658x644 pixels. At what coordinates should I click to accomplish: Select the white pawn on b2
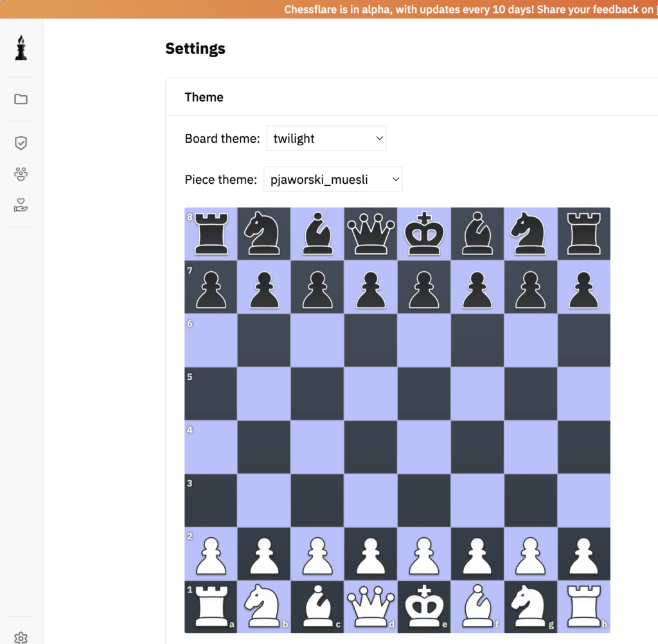click(264, 556)
